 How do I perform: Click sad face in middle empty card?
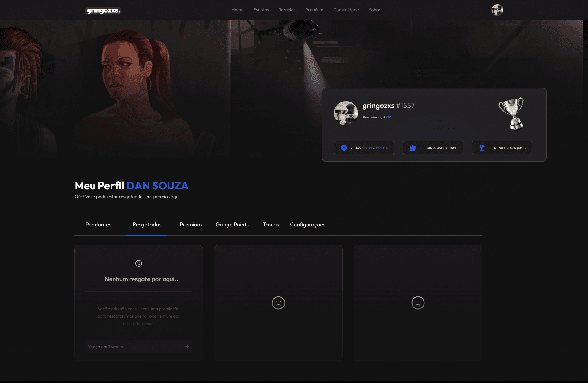click(278, 303)
